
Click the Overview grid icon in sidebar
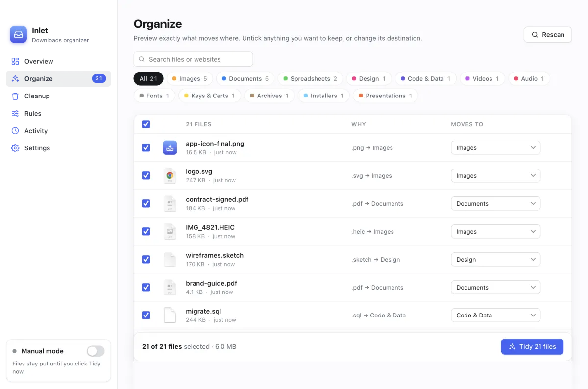tap(15, 61)
